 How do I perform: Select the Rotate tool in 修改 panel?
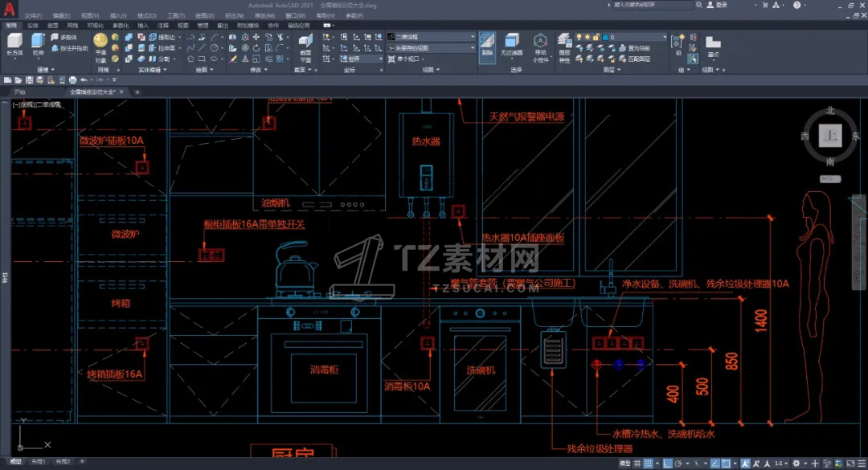tap(256, 48)
